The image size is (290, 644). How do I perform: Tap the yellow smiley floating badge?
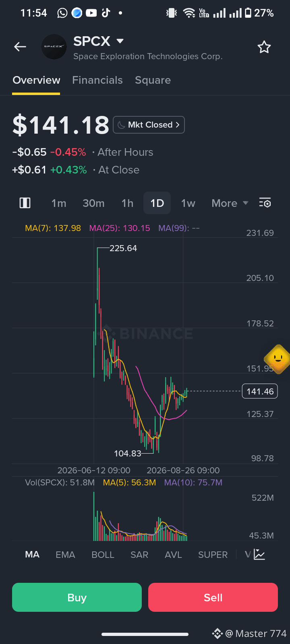tap(278, 358)
